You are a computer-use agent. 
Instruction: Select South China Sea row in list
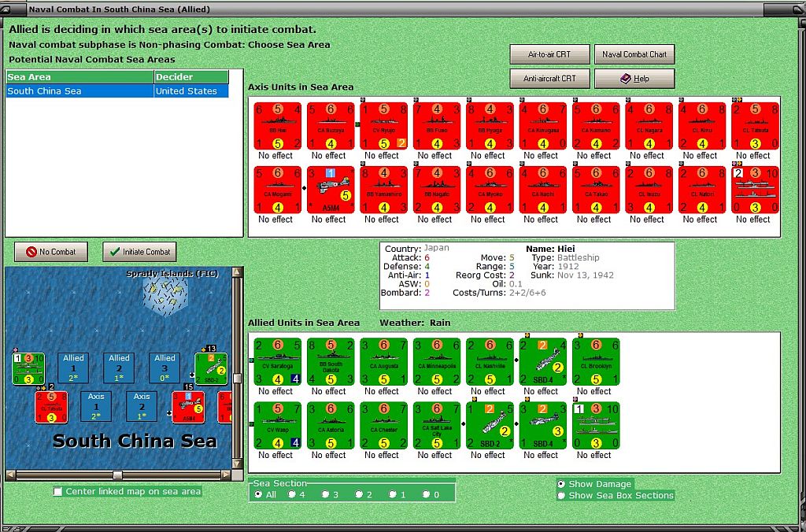tap(117, 91)
